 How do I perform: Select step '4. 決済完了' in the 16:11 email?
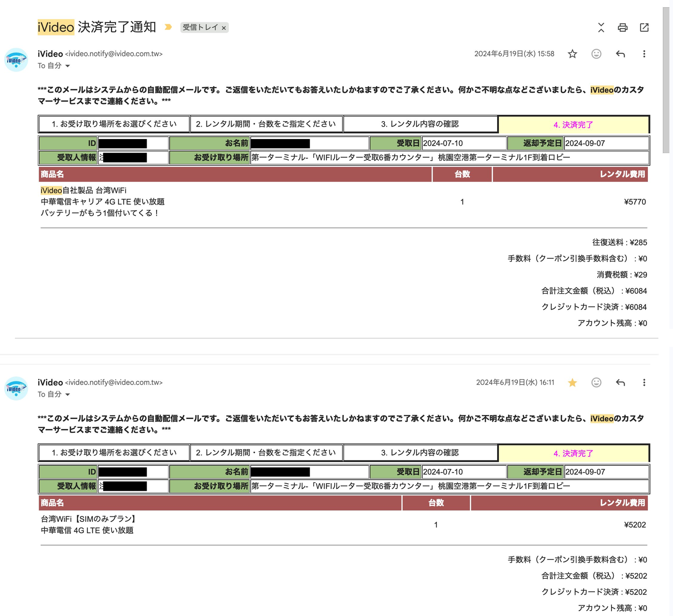pos(573,453)
